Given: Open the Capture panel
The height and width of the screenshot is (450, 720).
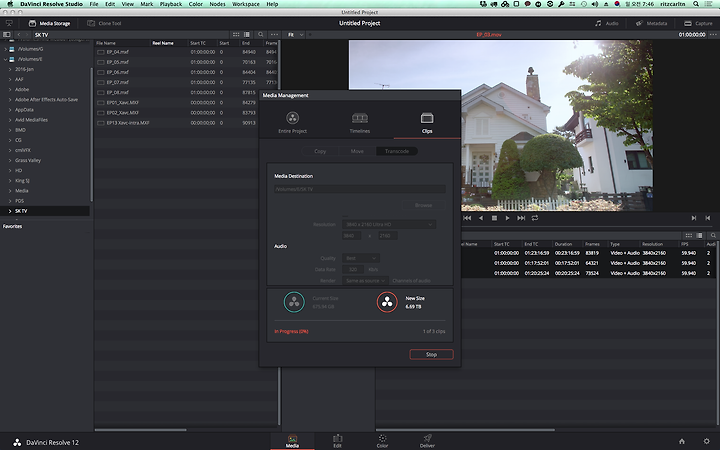Looking at the screenshot, I should 698,23.
